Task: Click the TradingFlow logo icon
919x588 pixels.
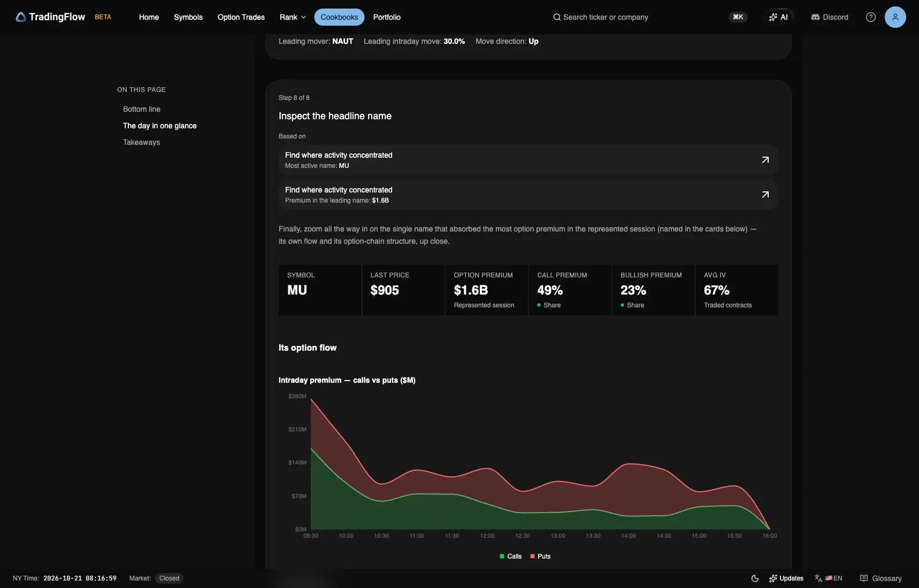Action: 21,17
